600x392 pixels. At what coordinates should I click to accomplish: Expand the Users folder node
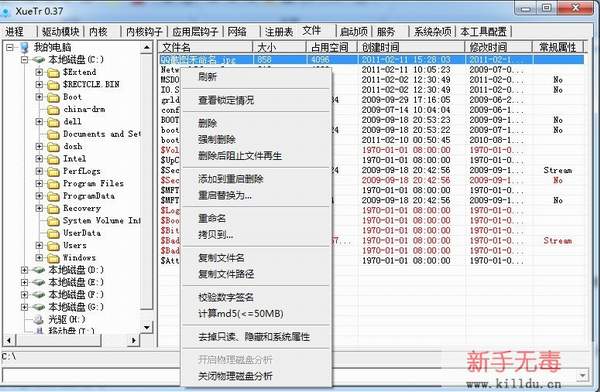click(x=39, y=245)
